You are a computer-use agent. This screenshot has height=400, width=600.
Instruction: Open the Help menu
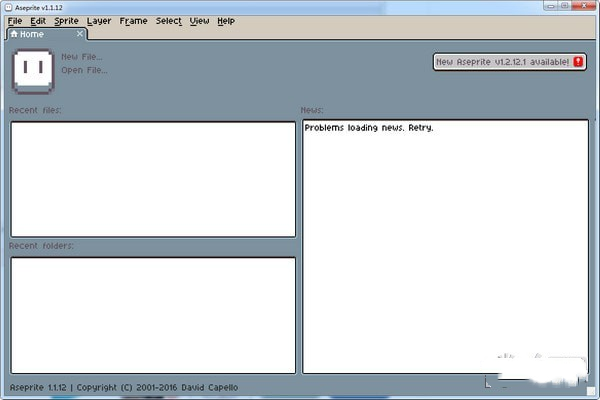(226, 21)
